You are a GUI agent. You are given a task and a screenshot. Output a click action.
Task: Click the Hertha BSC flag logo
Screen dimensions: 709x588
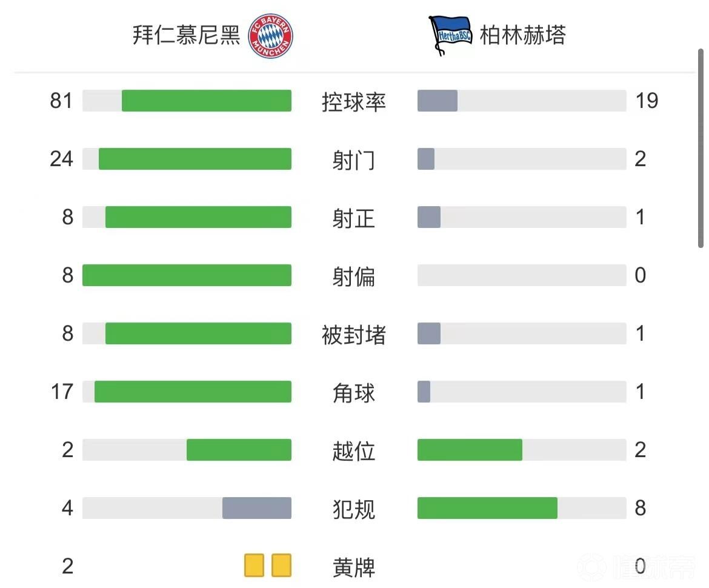450,35
